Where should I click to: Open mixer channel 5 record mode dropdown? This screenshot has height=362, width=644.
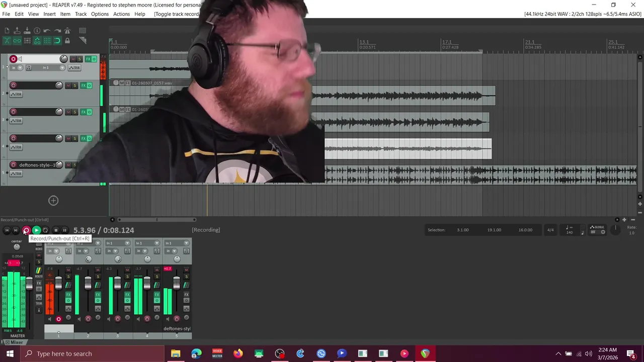click(172, 251)
